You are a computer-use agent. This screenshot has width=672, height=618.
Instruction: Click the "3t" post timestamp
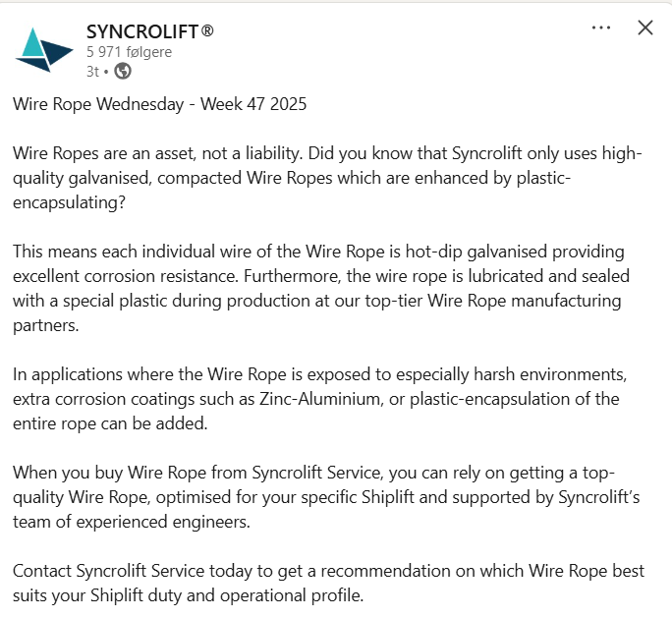pyautogui.click(x=92, y=71)
